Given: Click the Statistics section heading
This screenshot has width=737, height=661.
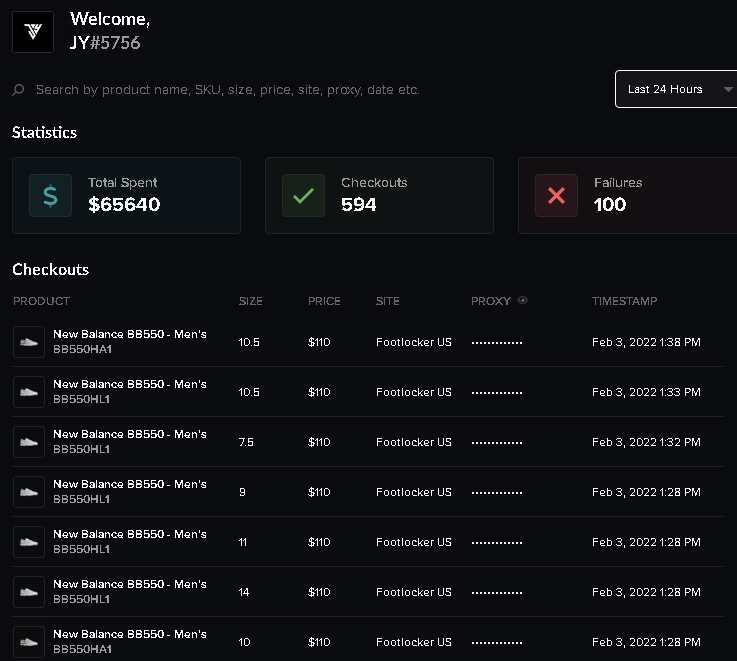Looking at the screenshot, I should point(44,133).
